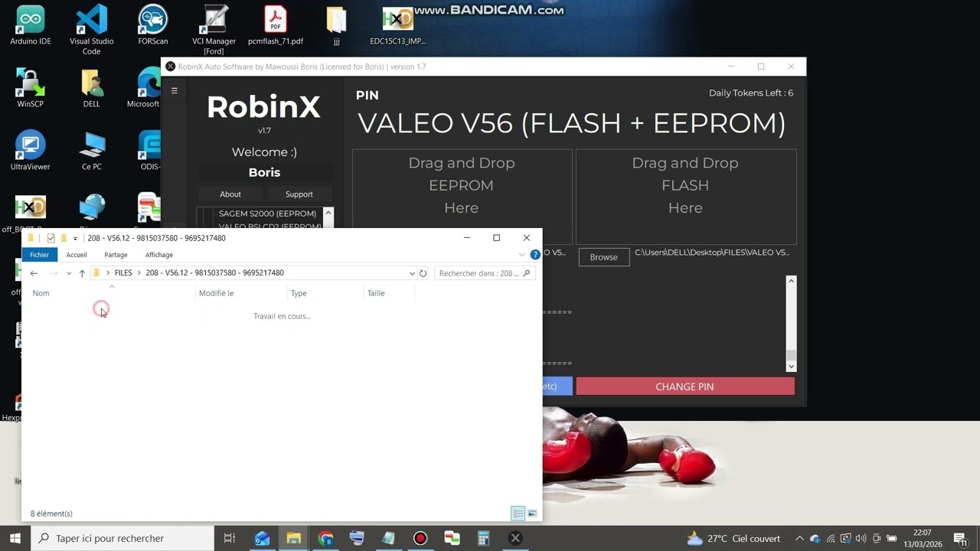Open the jjj folder on desktop
This screenshot has height=551, width=980.
(x=337, y=25)
